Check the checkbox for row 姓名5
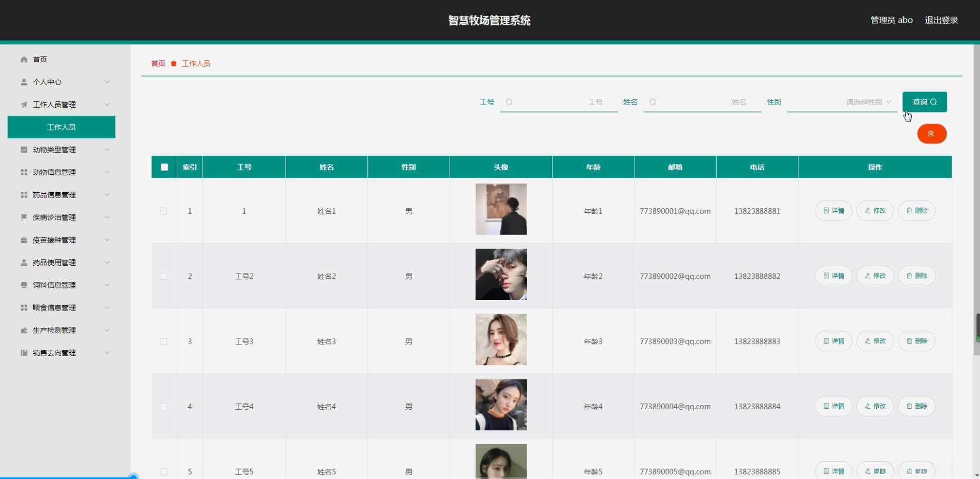Image resolution: width=980 pixels, height=479 pixels. pos(164,472)
